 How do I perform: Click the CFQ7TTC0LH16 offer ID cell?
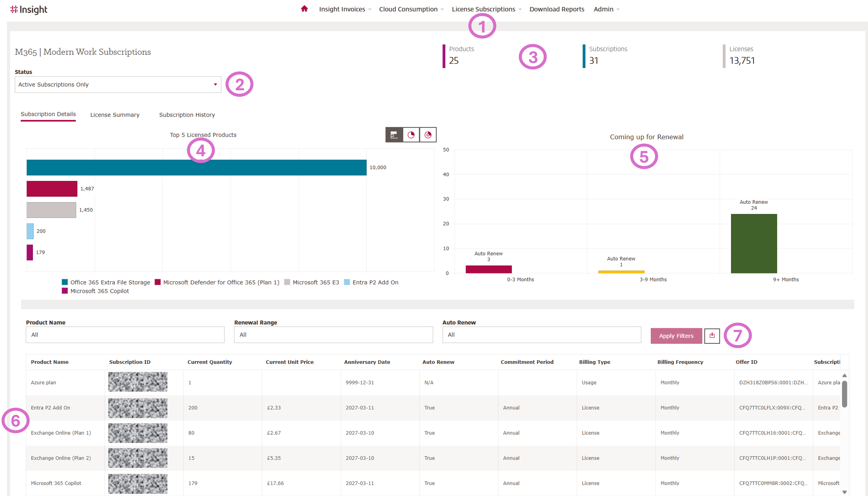774,433
